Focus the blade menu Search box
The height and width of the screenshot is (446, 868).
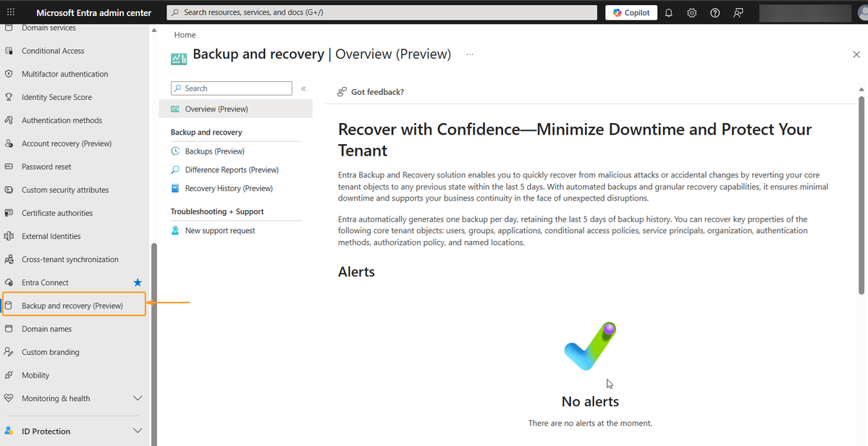pos(232,88)
